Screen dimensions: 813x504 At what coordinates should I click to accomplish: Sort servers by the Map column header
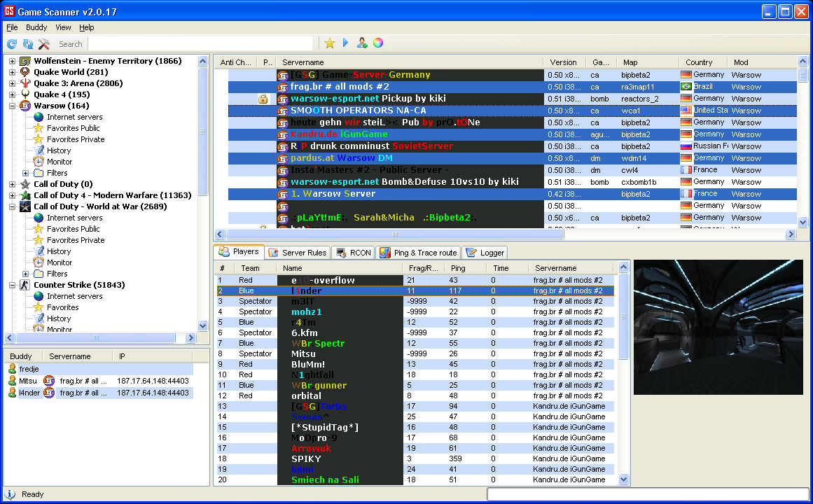coord(648,62)
